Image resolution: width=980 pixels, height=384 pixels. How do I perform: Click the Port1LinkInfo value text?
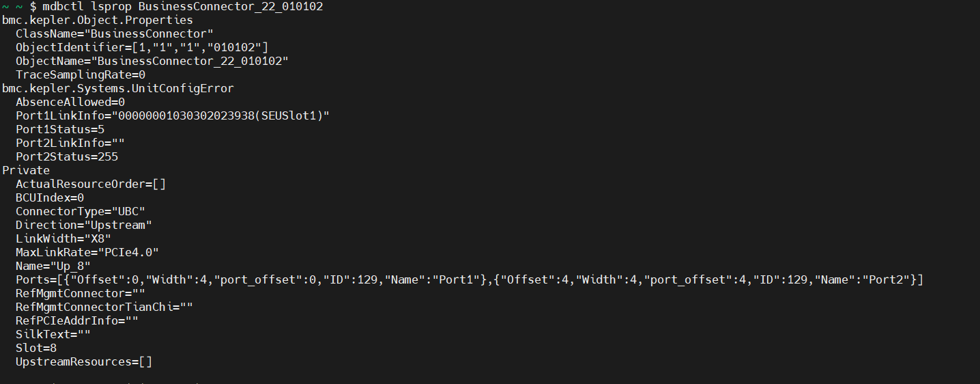point(223,116)
